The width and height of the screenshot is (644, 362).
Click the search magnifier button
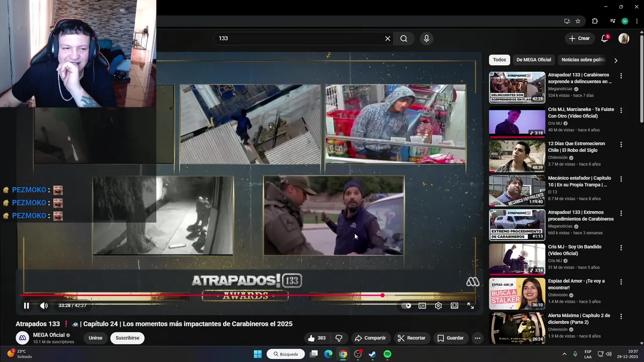point(404,39)
